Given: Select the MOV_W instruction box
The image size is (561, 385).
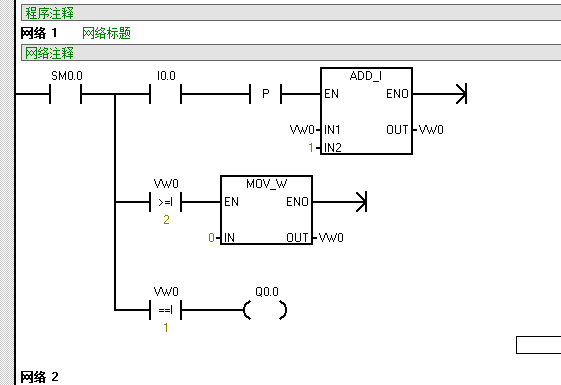Looking at the screenshot, I should pos(267,210).
